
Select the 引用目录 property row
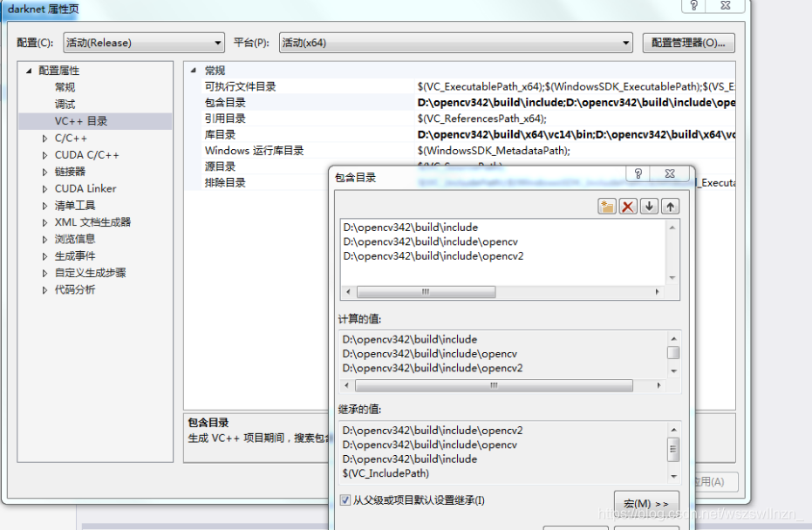click(468, 119)
